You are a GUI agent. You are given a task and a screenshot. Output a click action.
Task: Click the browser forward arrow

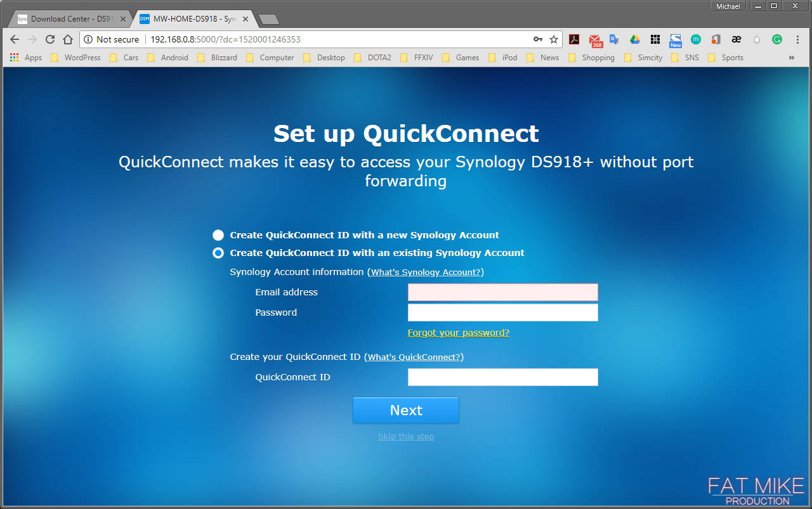32,39
